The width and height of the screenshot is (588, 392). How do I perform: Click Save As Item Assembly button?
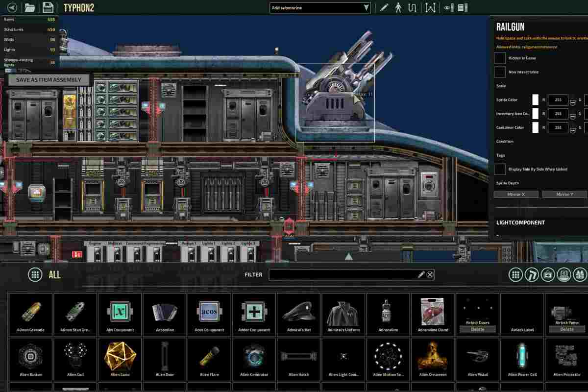pos(49,80)
